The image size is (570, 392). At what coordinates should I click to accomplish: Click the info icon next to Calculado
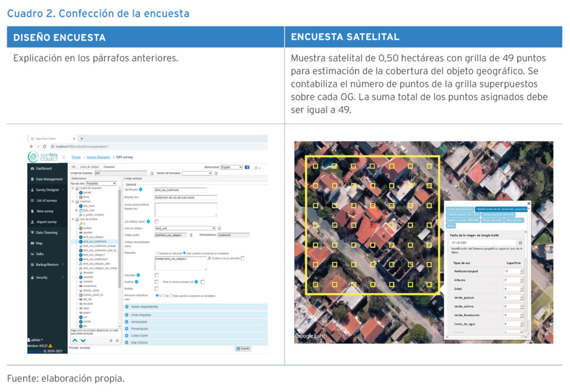138,275
